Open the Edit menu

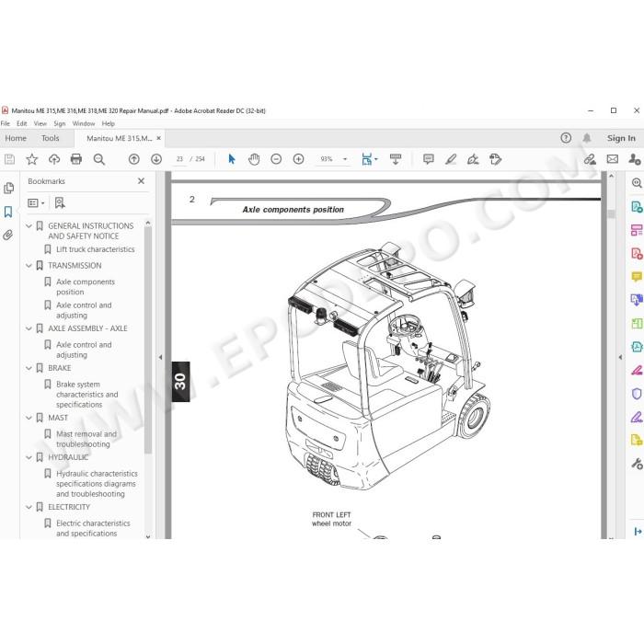pos(22,123)
